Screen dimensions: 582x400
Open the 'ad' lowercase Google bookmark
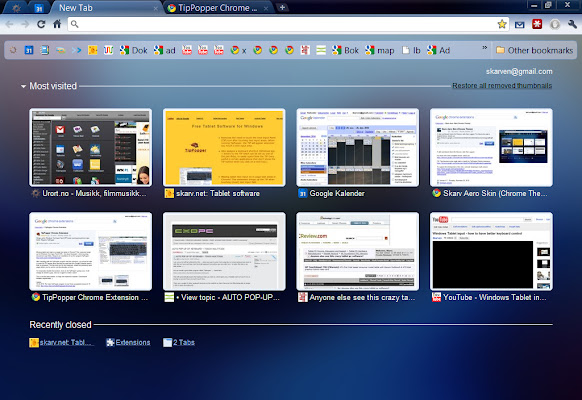click(164, 50)
